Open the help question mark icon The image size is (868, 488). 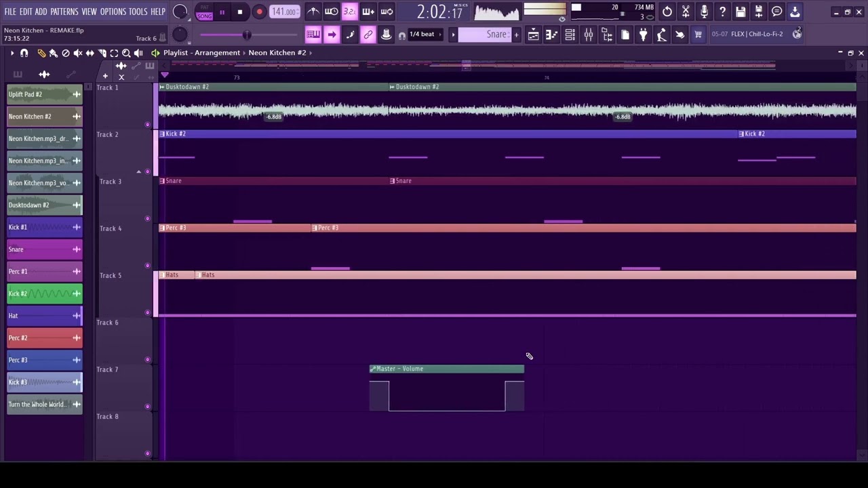coord(722,12)
